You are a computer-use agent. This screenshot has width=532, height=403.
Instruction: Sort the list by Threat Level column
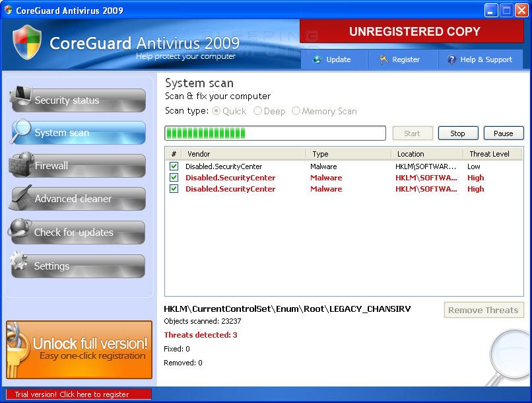pyautogui.click(x=489, y=154)
